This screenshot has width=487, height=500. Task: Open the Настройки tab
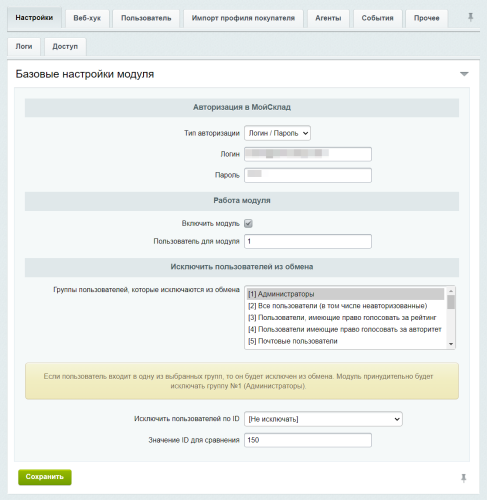[x=34, y=18]
